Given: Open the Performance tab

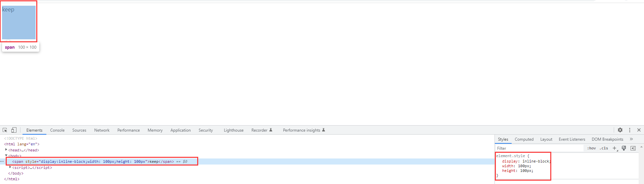Looking at the screenshot, I should click(x=129, y=130).
